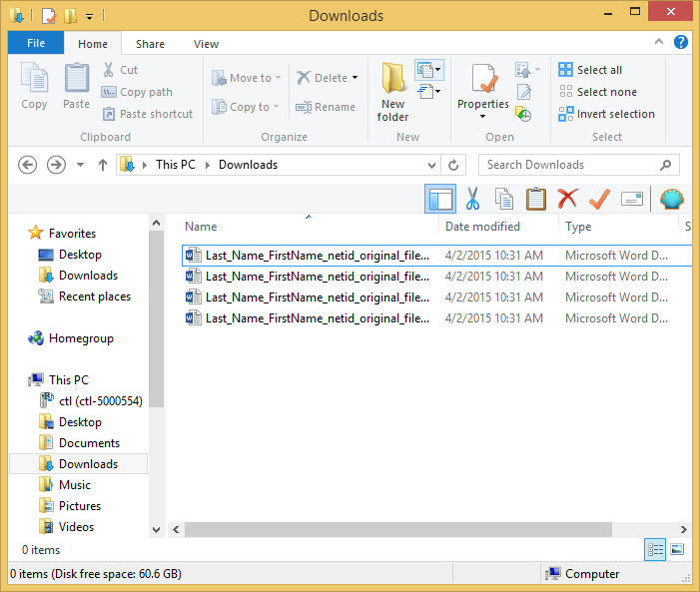Click Invert selection
Screen dimensions: 700x592
pos(606,114)
